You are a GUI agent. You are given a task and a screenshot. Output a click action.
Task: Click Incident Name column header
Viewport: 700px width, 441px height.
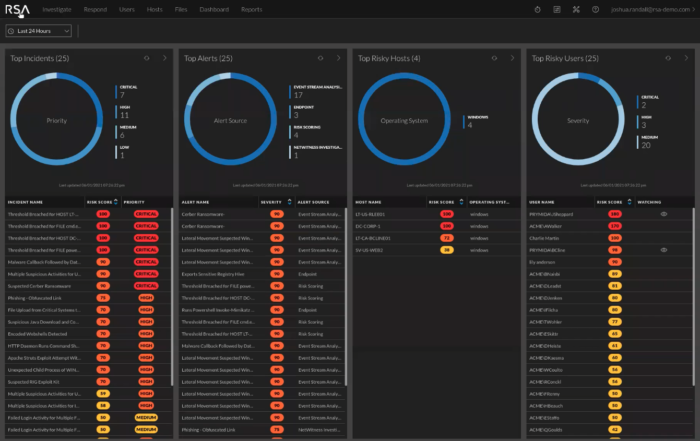25,202
